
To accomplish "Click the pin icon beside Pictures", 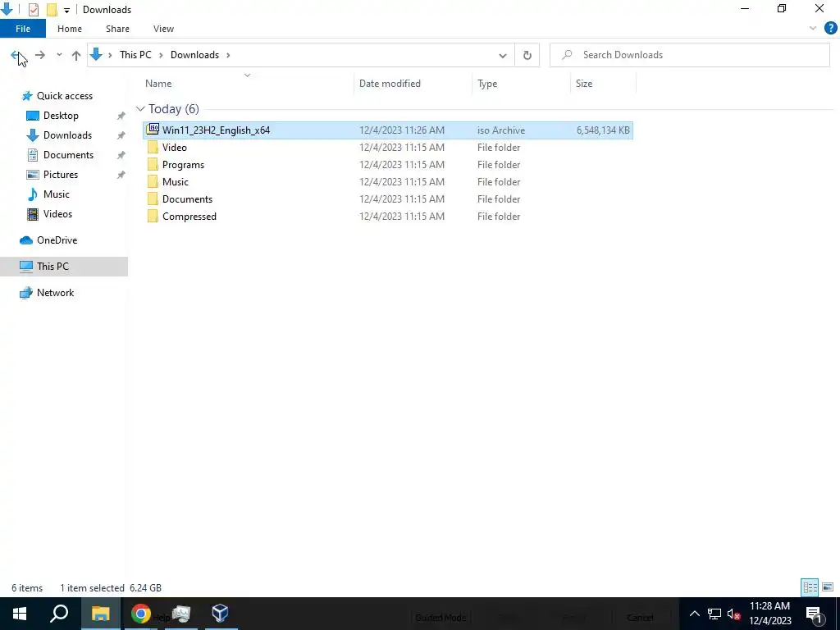I will tap(121, 175).
